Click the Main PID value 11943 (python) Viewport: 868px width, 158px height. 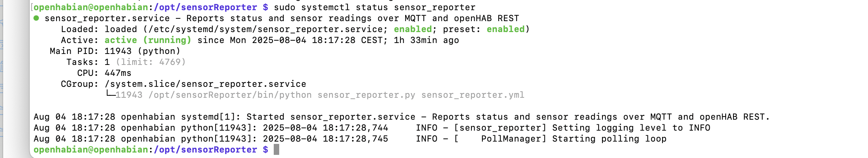142,51
